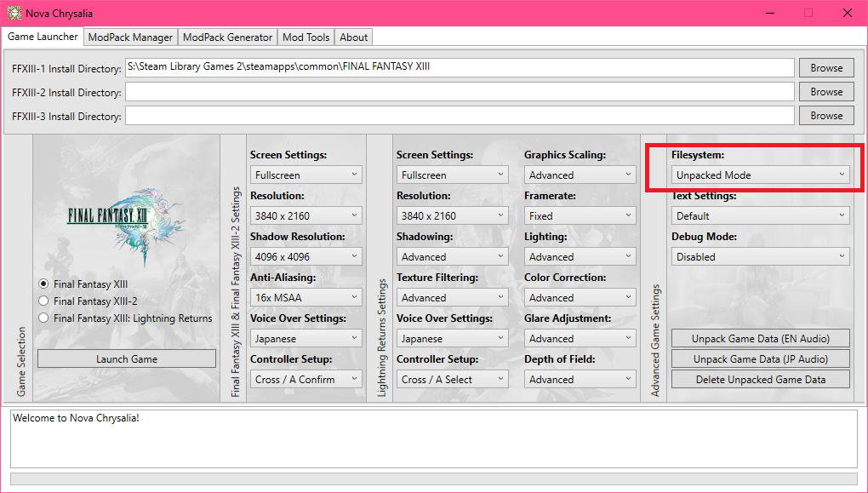Open the Filesystem Unpacked Mode dropdown

pos(761,175)
